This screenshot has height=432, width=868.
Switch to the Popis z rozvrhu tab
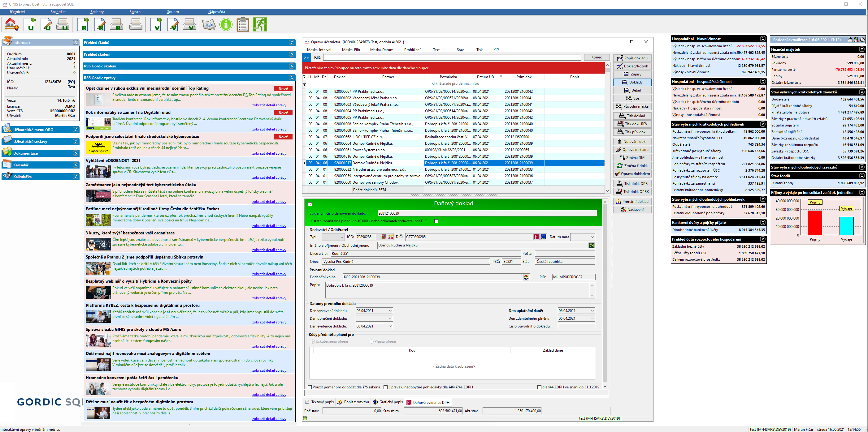[x=353, y=402]
